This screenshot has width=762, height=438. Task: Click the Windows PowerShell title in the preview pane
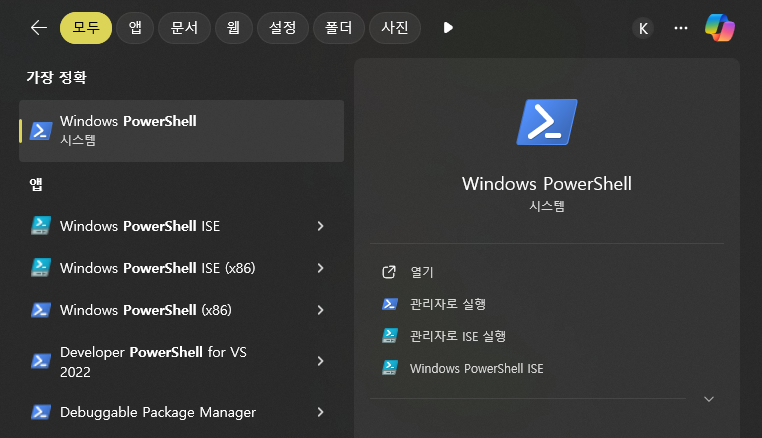point(547,184)
